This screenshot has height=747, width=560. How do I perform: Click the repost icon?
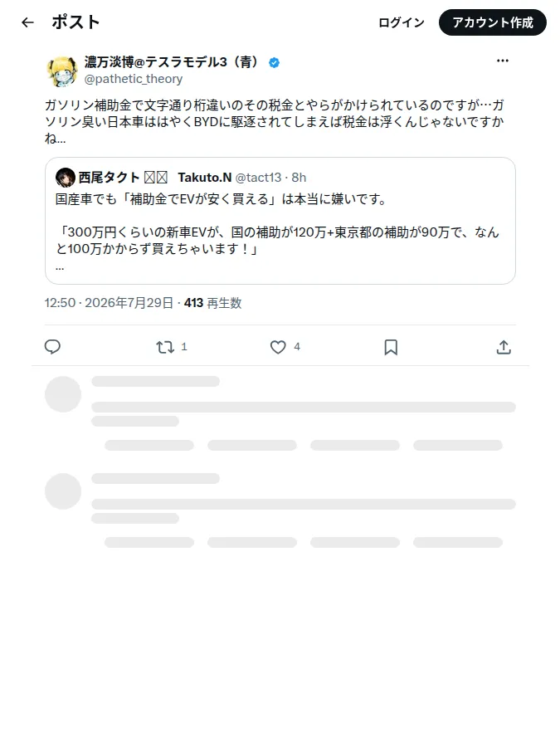(165, 347)
